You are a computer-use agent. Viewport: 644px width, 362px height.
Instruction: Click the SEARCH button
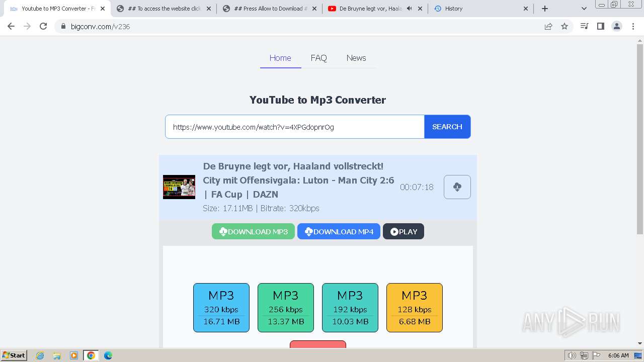[447, 127]
